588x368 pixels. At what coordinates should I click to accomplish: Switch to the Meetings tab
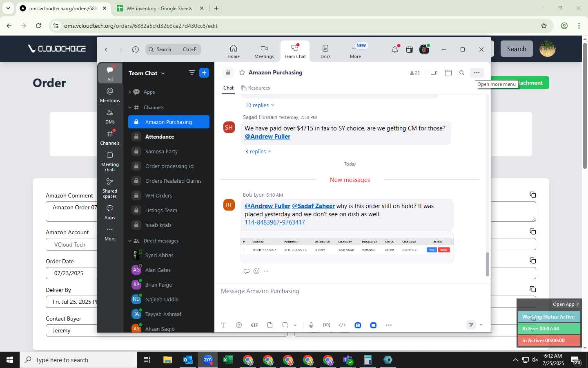tap(264, 52)
